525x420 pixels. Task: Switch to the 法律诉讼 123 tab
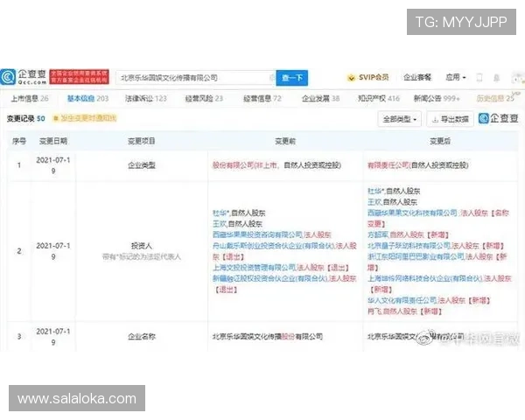(x=145, y=99)
